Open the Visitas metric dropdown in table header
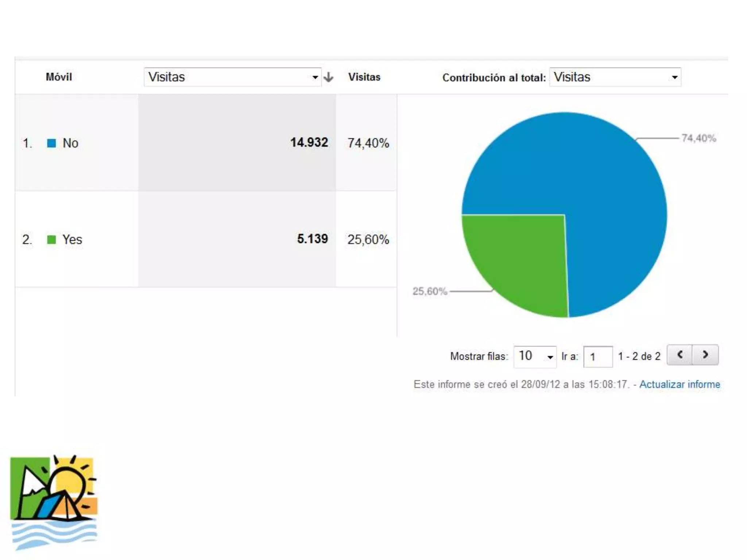The height and width of the screenshot is (560, 747). pos(232,77)
